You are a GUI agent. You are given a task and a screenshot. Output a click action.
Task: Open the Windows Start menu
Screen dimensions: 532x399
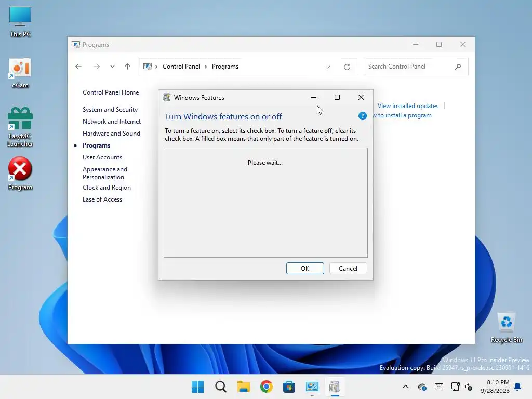point(198,387)
